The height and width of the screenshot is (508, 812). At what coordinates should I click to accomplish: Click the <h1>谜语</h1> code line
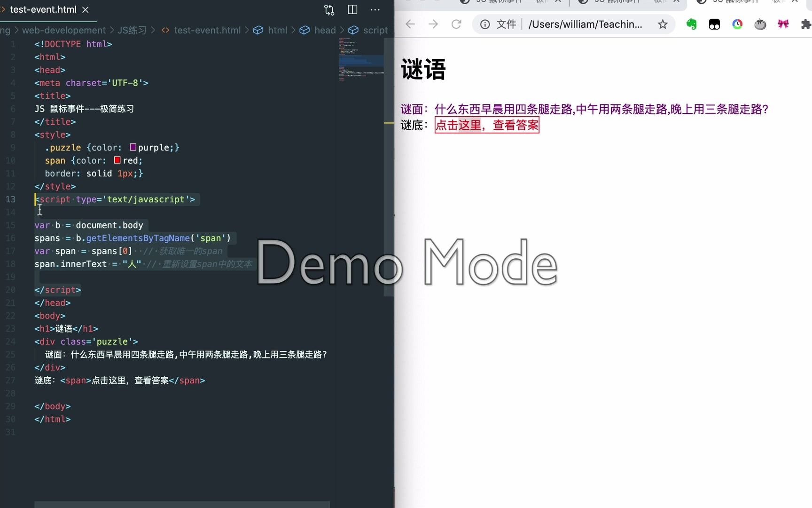[66, 328]
